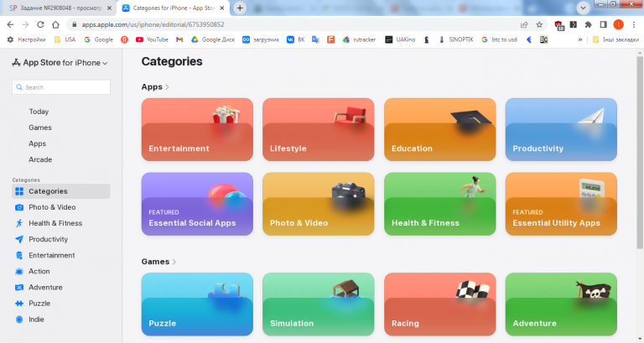Open Essential Social Apps featured card
The height and width of the screenshot is (343, 644).
coord(197,204)
